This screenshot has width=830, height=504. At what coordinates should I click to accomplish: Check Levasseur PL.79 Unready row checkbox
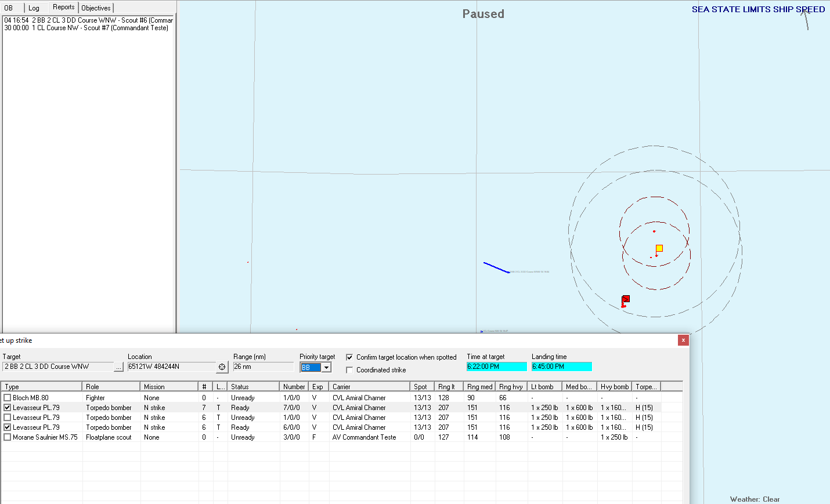(x=8, y=418)
